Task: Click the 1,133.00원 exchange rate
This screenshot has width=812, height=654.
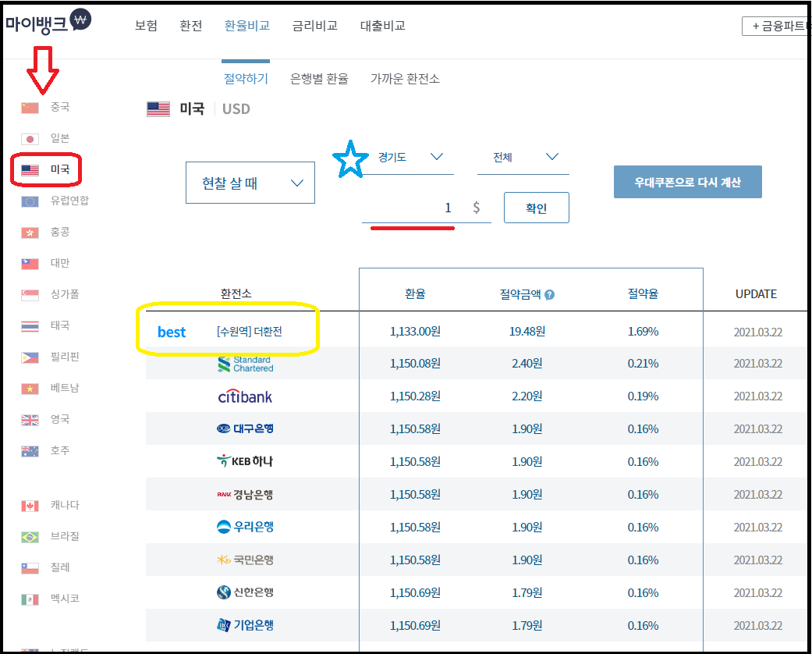Action: [415, 332]
